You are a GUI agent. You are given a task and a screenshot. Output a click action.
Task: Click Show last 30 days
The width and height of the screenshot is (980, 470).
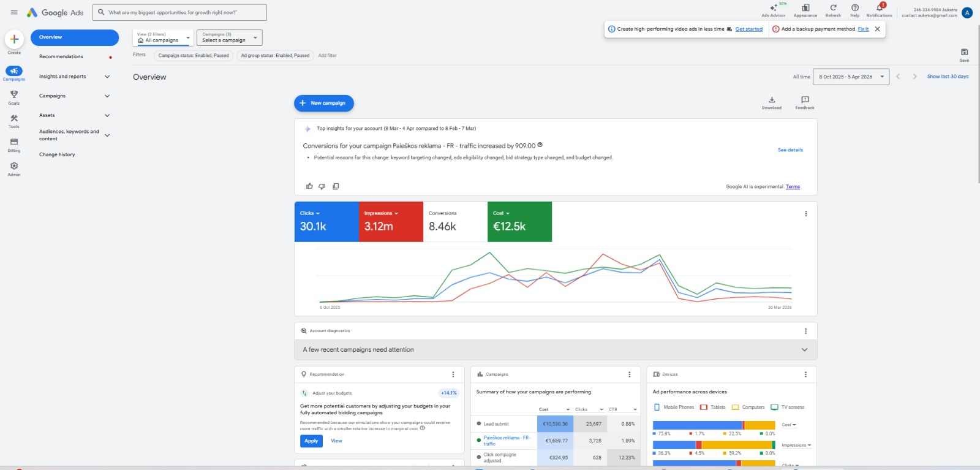(x=948, y=77)
